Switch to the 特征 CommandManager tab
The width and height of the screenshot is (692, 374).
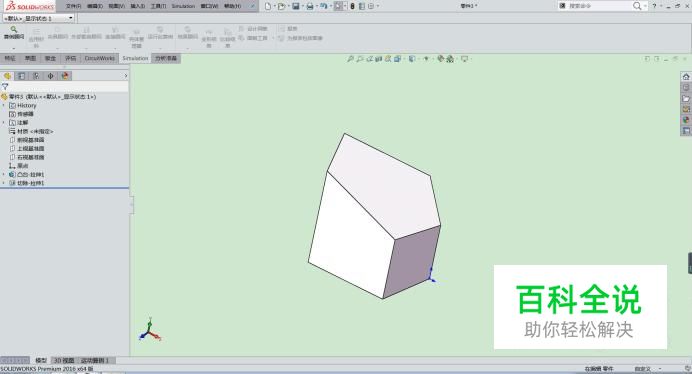click(x=10, y=58)
